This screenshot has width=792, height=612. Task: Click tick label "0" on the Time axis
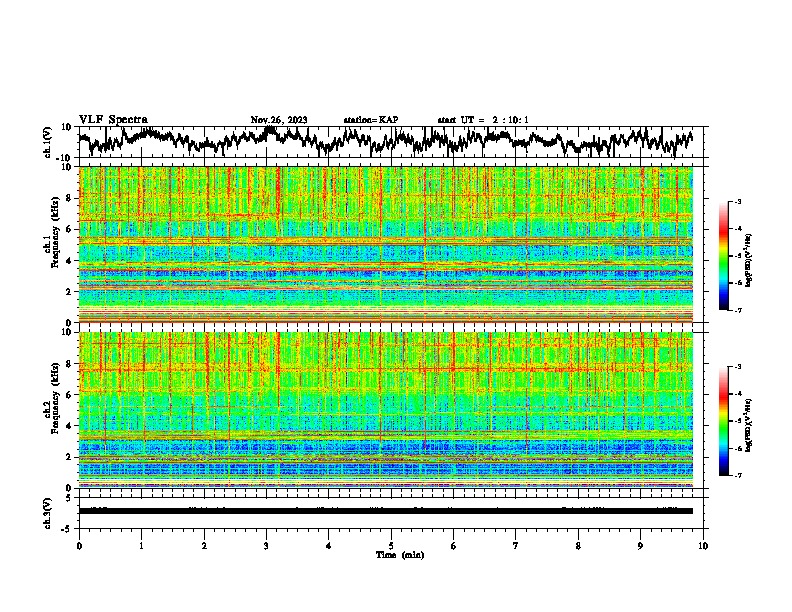click(x=79, y=546)
